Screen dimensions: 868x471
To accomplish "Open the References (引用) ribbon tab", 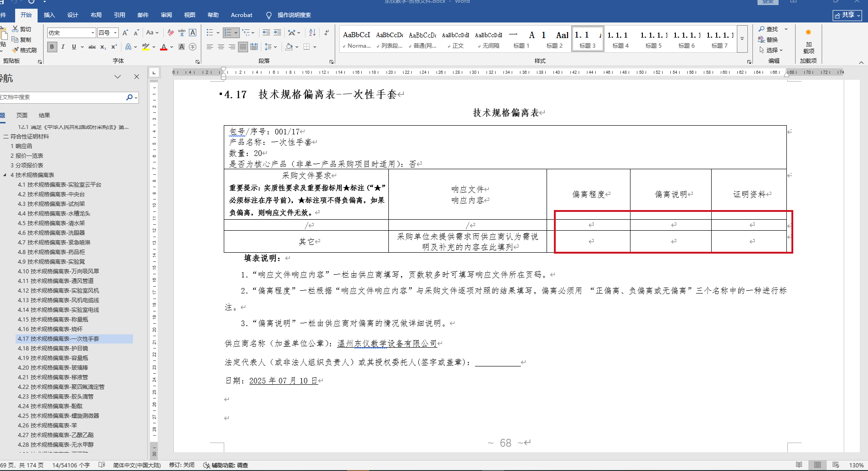I will [120, 15].
